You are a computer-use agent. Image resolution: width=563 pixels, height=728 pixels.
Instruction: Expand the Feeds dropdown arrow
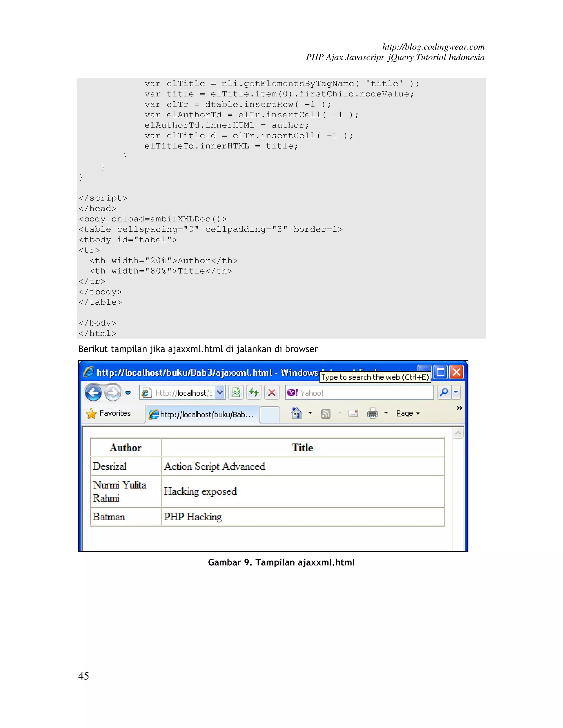click(340, 413)
